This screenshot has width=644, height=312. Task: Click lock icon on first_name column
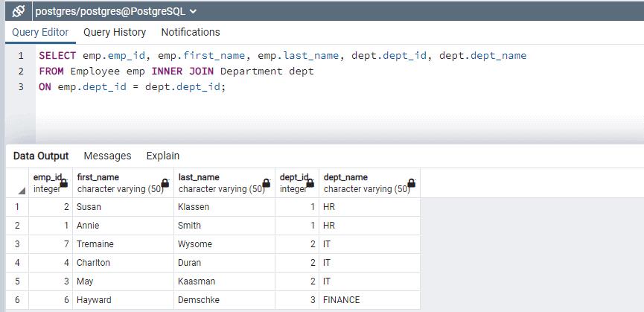164,183
